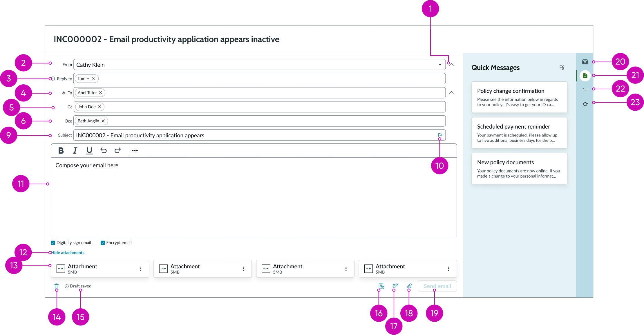Open the learning/graduation panel in sidebar
644x335 pixels.
click(x=585, y=104)
